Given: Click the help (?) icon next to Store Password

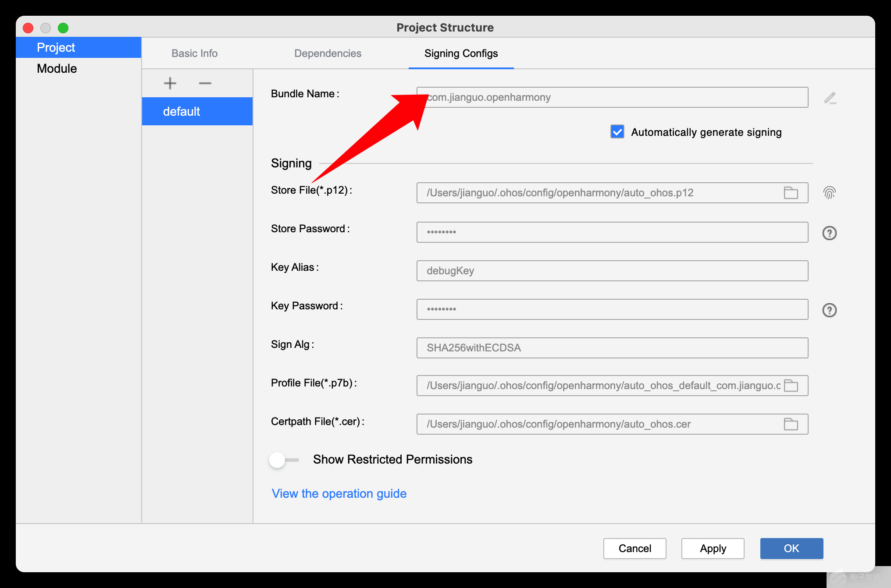Looking at the screenshot, I should coord(829,233).
